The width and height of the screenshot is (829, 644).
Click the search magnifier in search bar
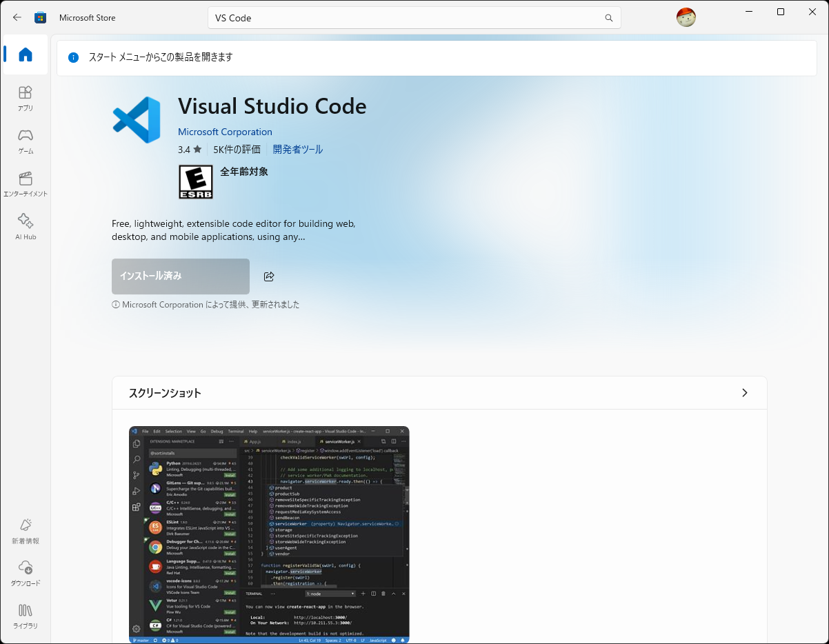608,18
